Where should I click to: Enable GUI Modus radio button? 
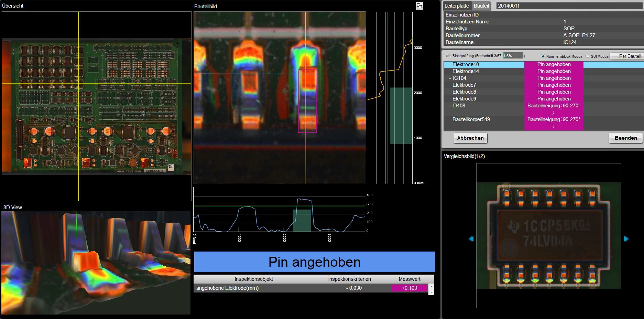[587, 56]
